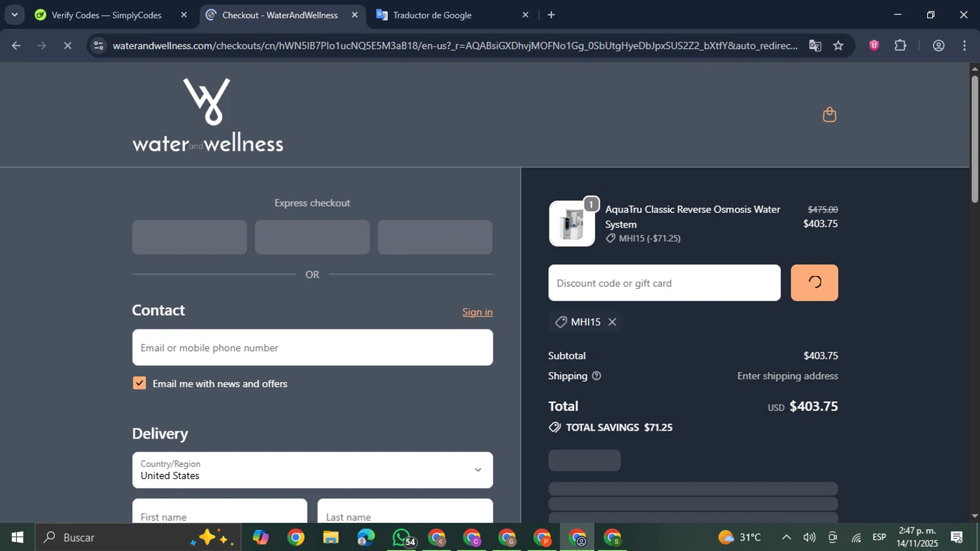980x551 pixels.
Task: Click the ESP language indicator
Action: pyautogui.click(x=879, y=537)
